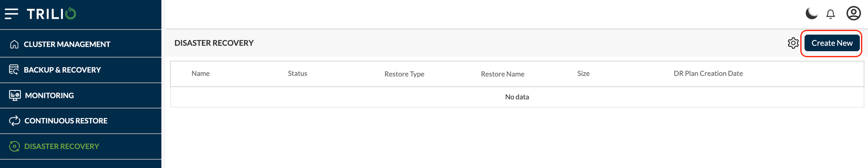Open the notifications bell
The image size is (868, 168).
pos(830,14)
